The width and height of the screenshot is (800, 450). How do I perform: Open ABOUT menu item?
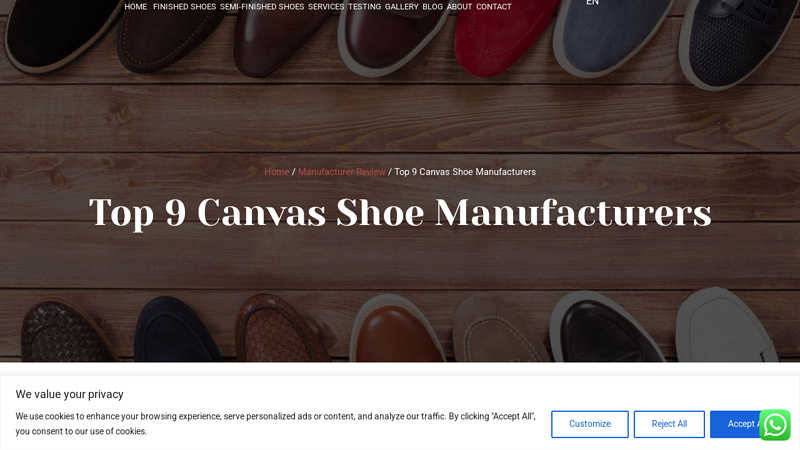[x=459, y=7]
